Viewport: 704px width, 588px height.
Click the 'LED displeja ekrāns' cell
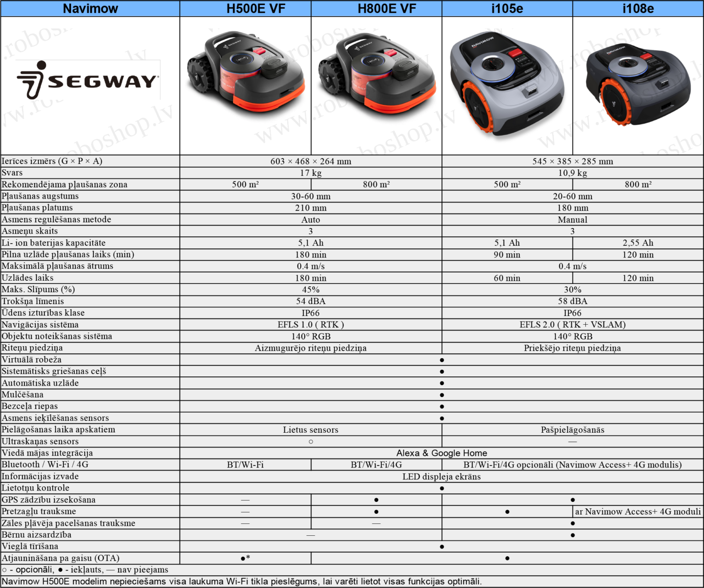pos(442,476)
